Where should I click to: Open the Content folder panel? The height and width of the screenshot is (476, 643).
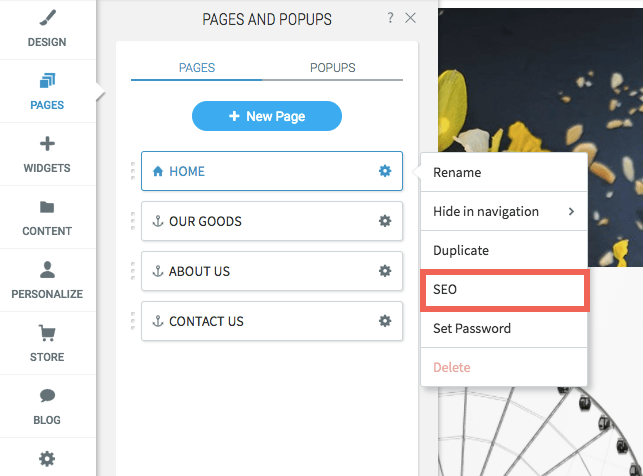click(x=47, y=217)
